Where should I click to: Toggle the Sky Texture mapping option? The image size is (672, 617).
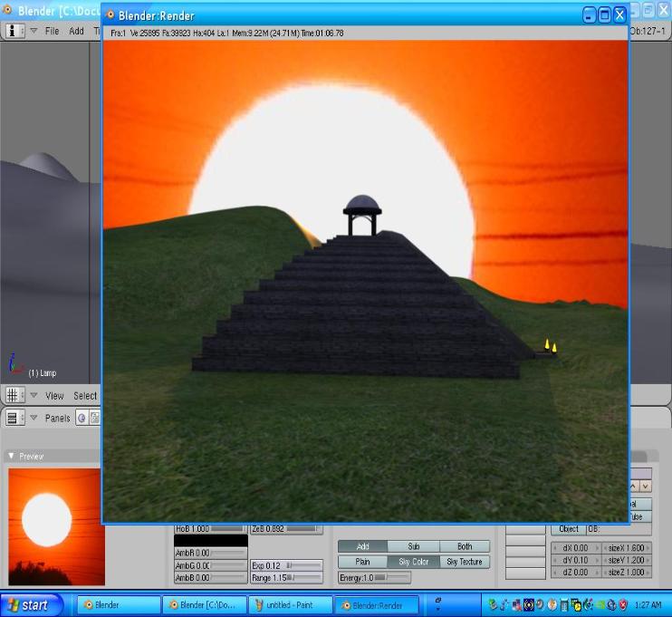click(x=465, y=562)
